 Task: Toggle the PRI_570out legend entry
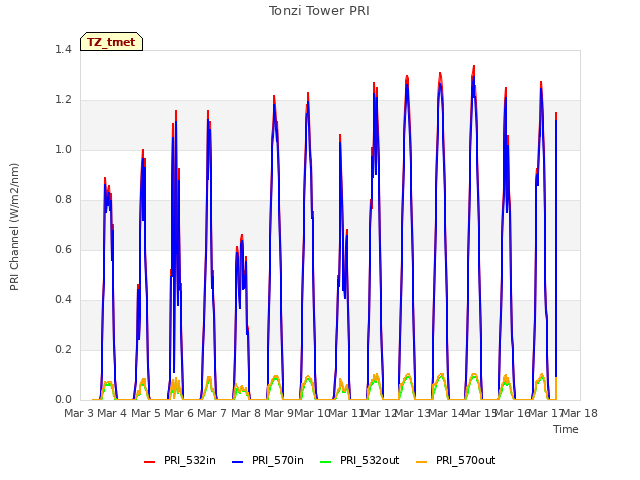[x=456, y=460]
